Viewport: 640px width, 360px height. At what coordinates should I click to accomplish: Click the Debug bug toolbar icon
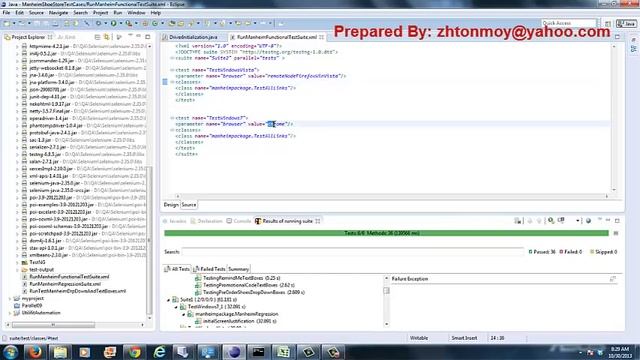98,24
